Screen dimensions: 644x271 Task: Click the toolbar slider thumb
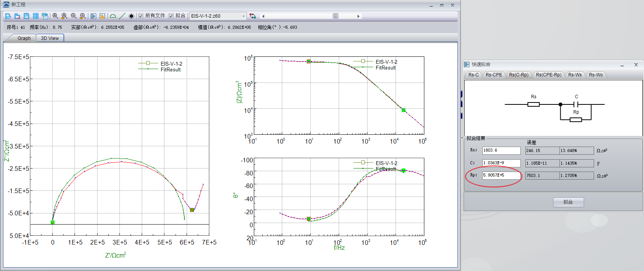click(x=336, y=16)
